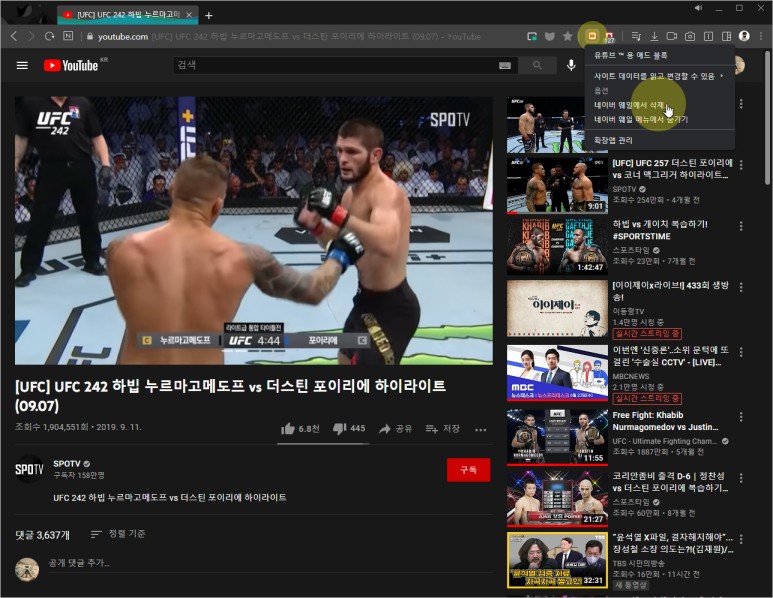
Task: Go to YouTube home via the logo
Action: pyautogui.click(x=71, y=65)
